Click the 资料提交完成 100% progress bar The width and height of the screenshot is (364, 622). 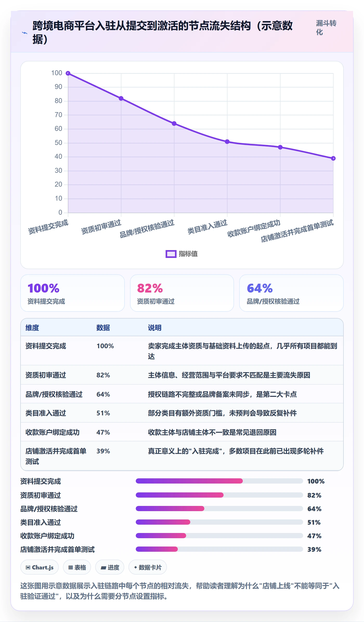click(219, 481)
